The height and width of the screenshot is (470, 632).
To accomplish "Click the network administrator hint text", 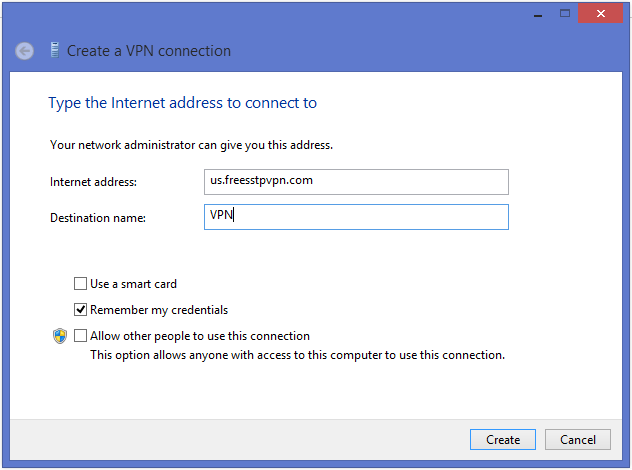I will pos(191,145).
